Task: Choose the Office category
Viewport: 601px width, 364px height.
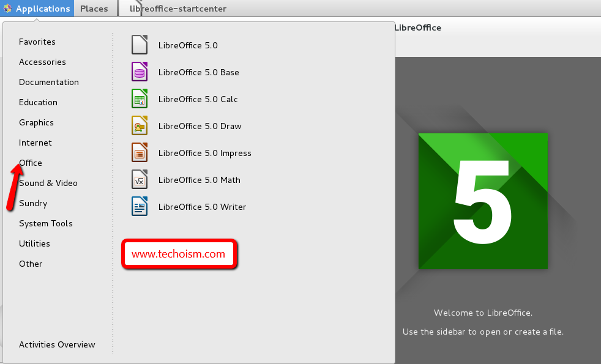Action: pyautogui.click(x=30, y=163)
